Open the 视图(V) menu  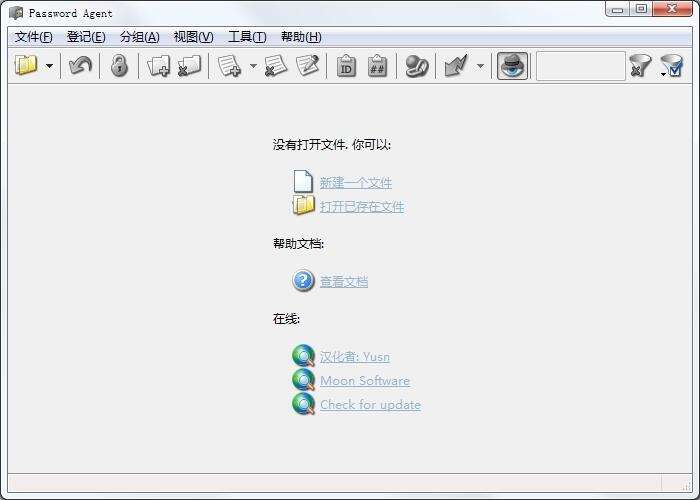pyautogui.click(x=193, y=37)
